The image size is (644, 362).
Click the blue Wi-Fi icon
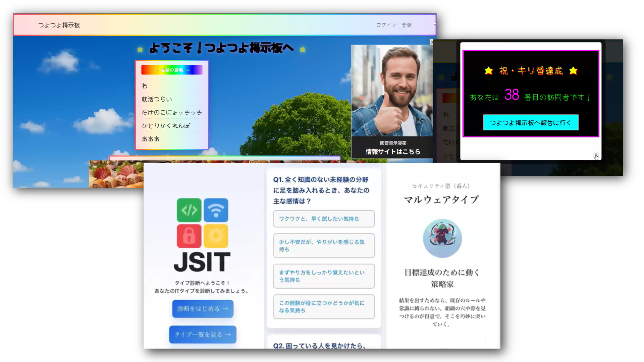coord(216,210)
